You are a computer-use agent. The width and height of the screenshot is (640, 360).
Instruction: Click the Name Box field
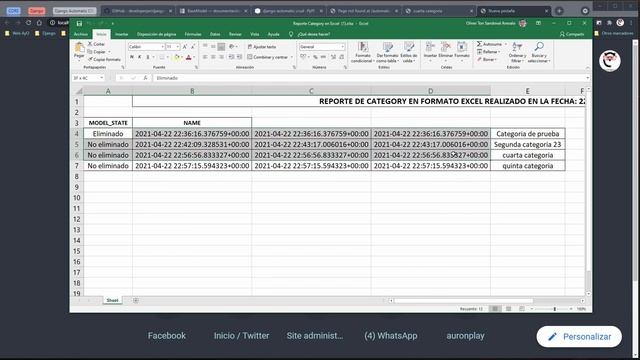[88, 78]
